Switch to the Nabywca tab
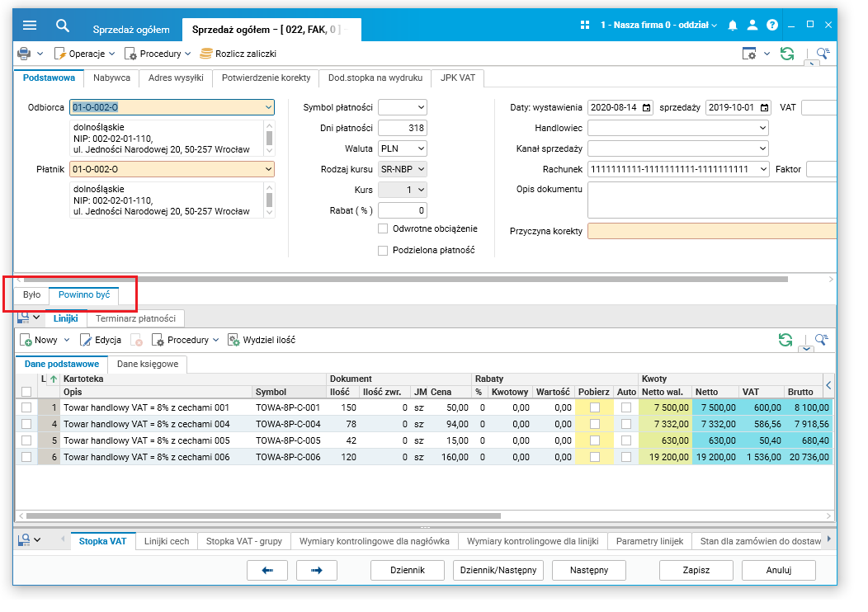Viewport: 868px width, 612px height. [x=111, y=78]
